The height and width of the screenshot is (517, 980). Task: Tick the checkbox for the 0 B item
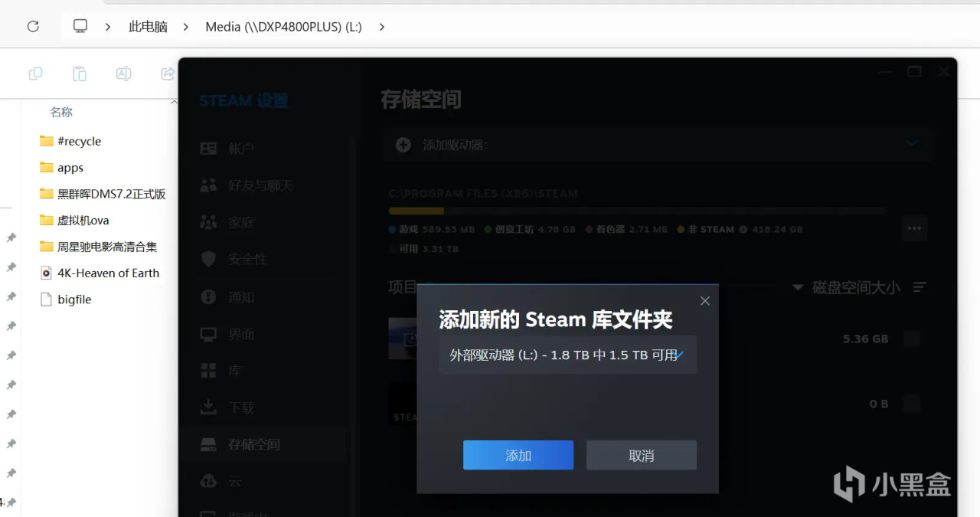(912, 404)
